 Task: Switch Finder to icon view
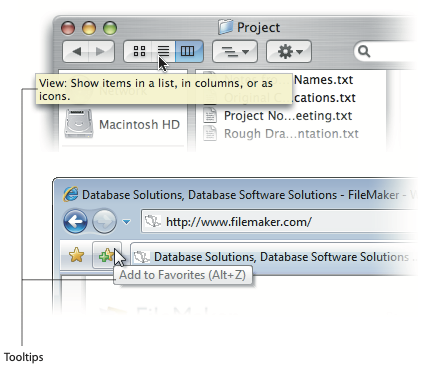138,51
